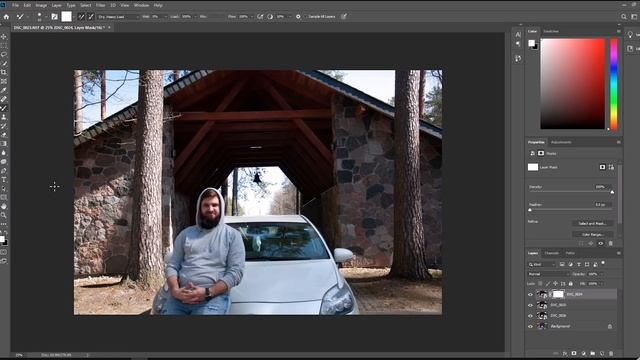
Task: Open the Image menu
Action: coord(41,5)
